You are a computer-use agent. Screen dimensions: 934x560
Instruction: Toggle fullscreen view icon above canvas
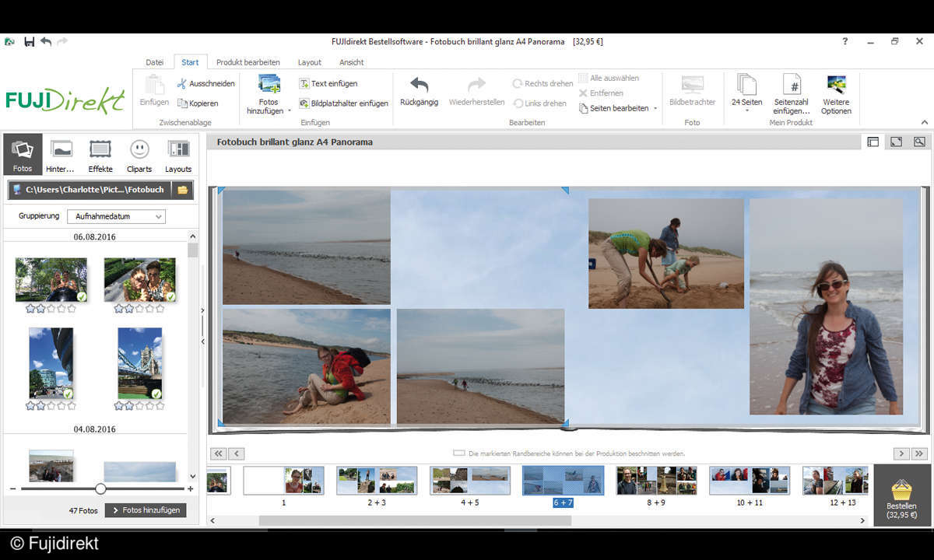tap(896, 142)
